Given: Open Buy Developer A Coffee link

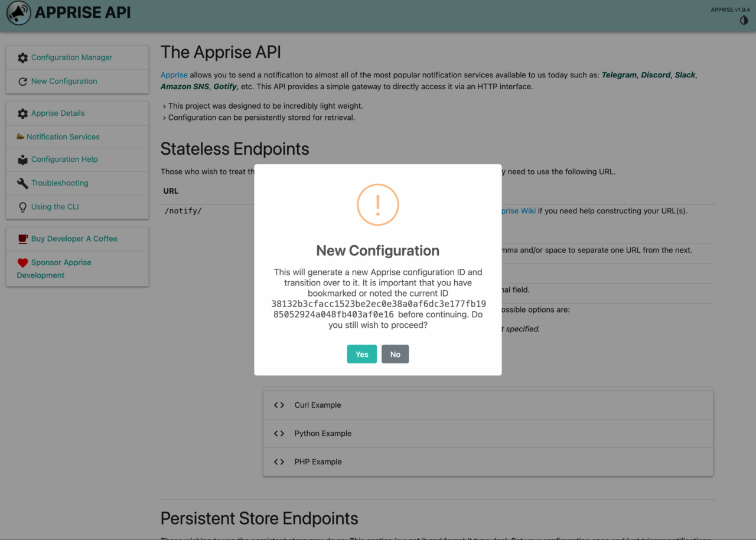Looking at the screenshot, I should coord(77,239).
